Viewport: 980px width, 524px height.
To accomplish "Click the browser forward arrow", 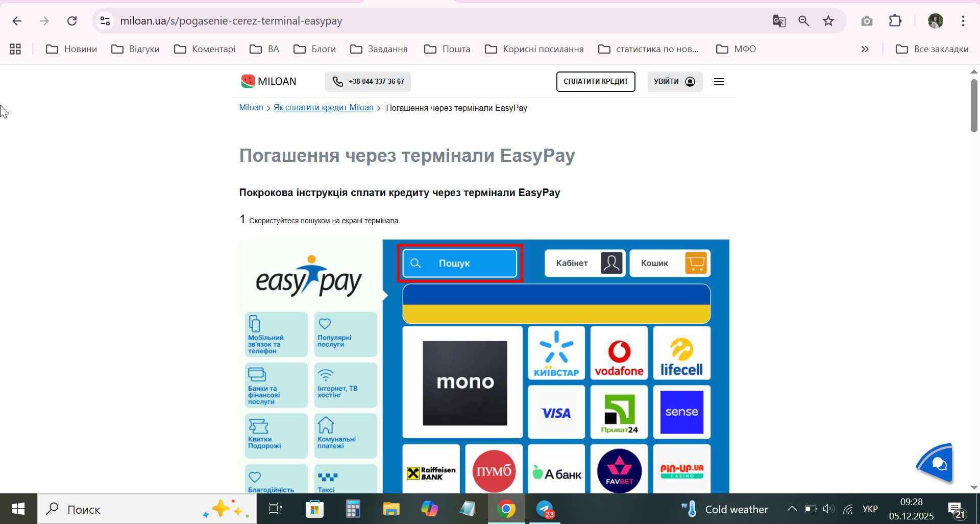I will (x=44, y=21).
